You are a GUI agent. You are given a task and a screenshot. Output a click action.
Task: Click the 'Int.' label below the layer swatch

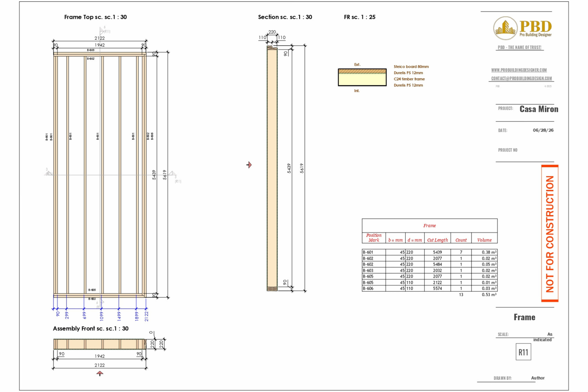pyautogui.click(x=357, y=91)
